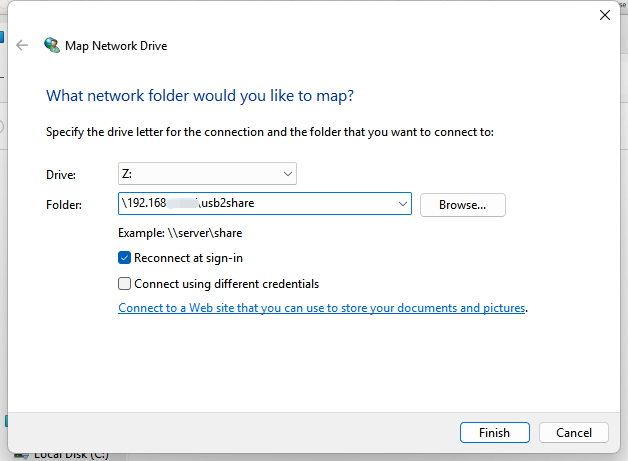Click the heading asking what folder to map
Screen dimensions: 628x461
[x=200, y=96]
